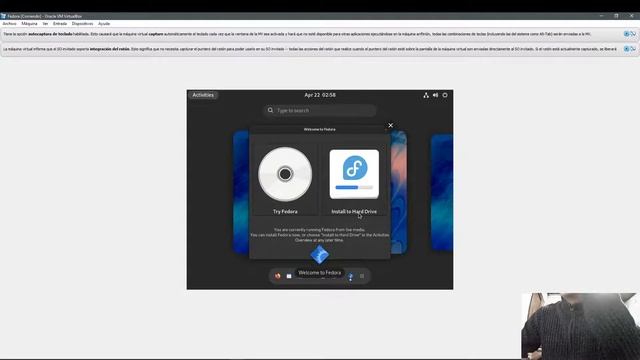Close the Welcome to Fedora window

coord(391,125)
